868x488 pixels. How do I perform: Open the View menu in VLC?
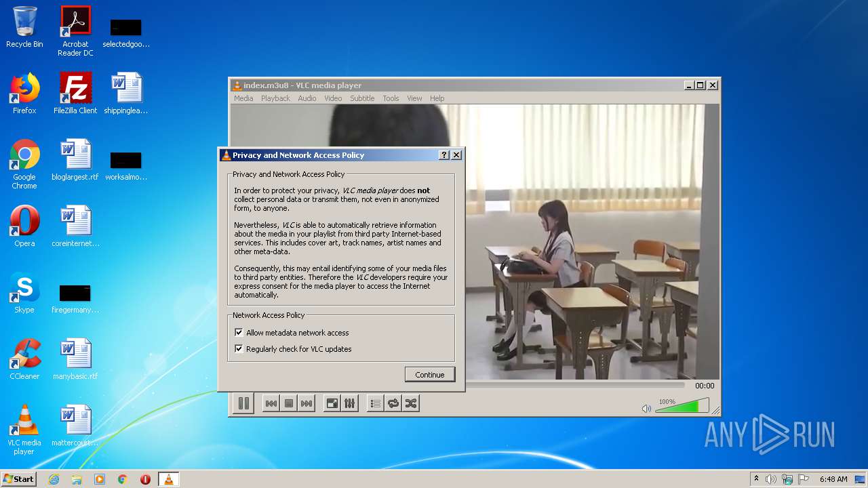[x=414, y=98]
